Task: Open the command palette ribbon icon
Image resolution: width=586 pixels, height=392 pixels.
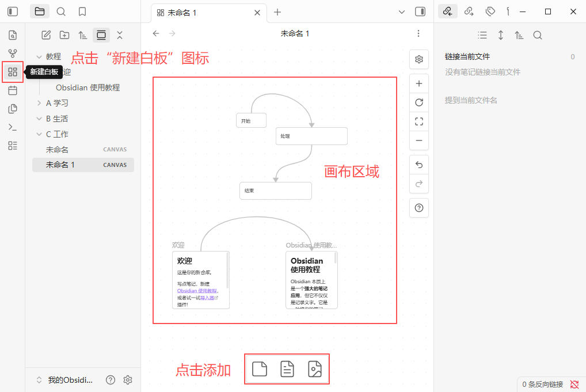Action: click(x=13, y=127)
